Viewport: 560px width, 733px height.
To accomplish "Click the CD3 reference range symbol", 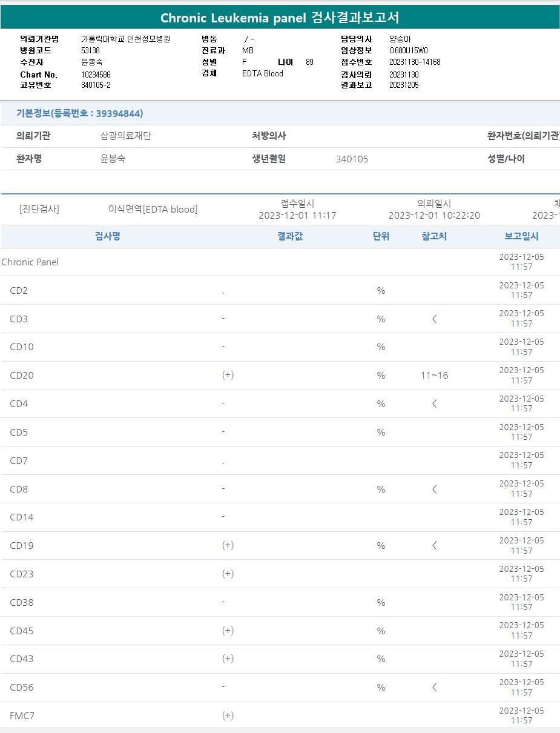I will tap(434, 319).
